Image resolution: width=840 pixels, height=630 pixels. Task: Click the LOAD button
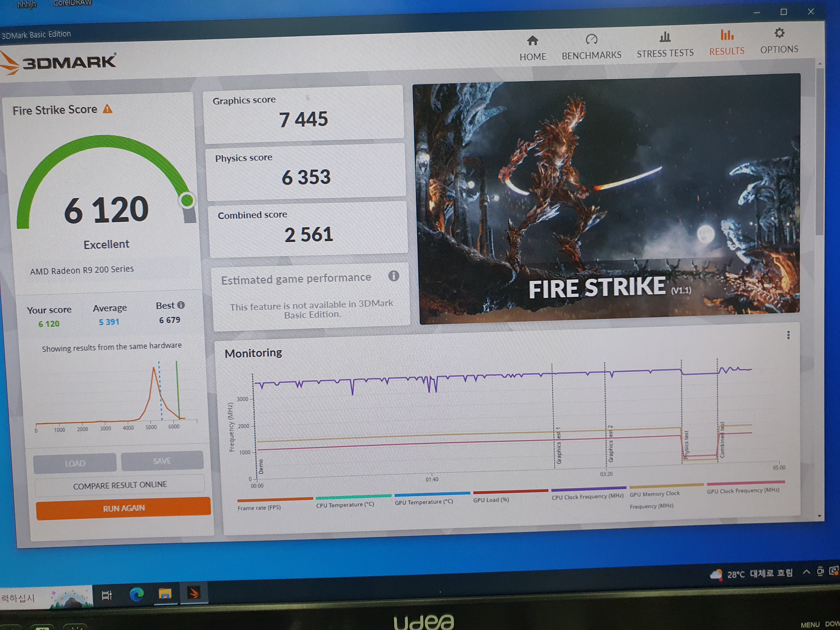click(75, 463)
